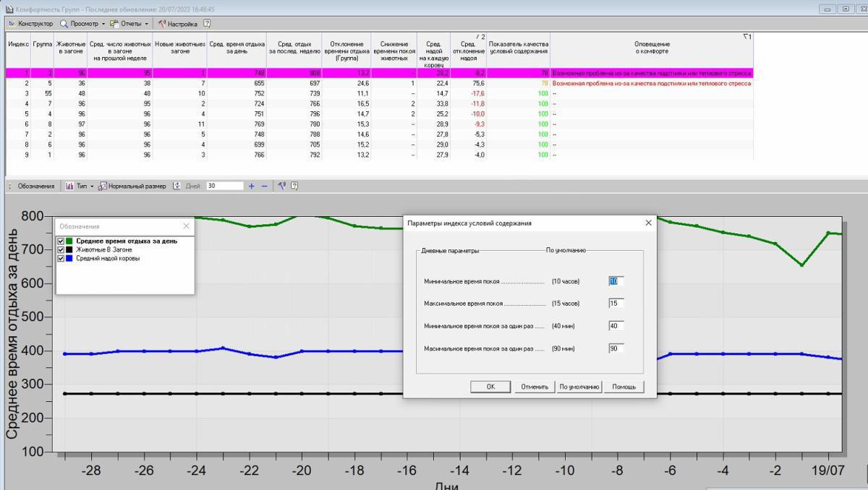868x490 pixels.
Task: Click black swatch of Животные В Загоне
Action: point(69,249)
